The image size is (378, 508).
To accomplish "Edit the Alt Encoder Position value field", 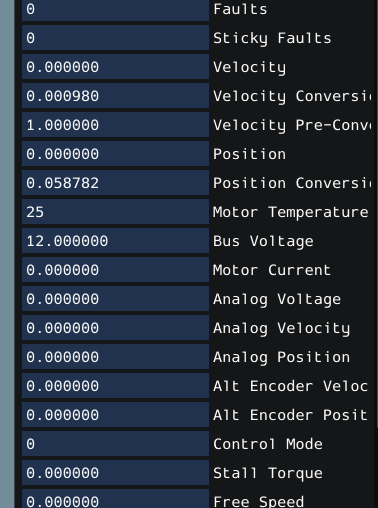I will (x=115, y=415).
